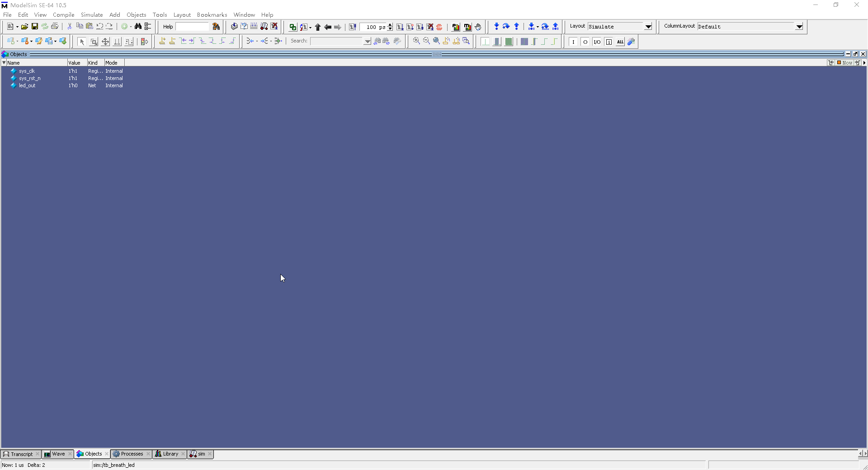Screen dimensions: 868x470
Task: Open the ColumnLayout dropdown showing Default
Action: pyautogui.click(x=799, y=27)
